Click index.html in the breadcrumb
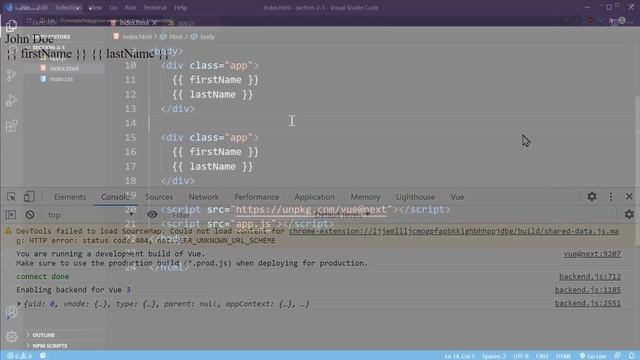 (x=137, y=37)
